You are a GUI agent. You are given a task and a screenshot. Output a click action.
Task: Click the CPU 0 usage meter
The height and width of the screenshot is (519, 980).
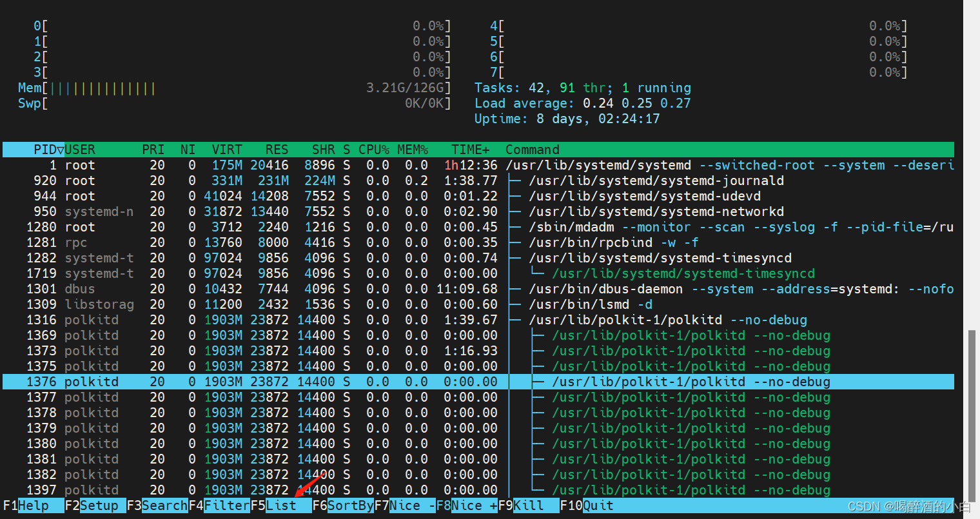point(242,26)
